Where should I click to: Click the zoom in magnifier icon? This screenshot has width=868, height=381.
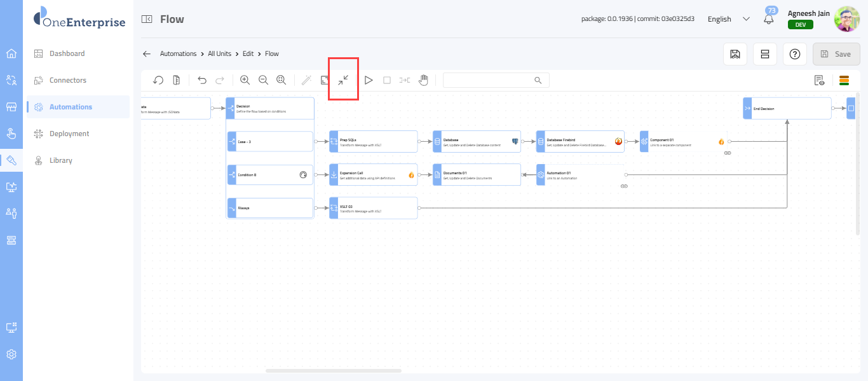(245, 80)
